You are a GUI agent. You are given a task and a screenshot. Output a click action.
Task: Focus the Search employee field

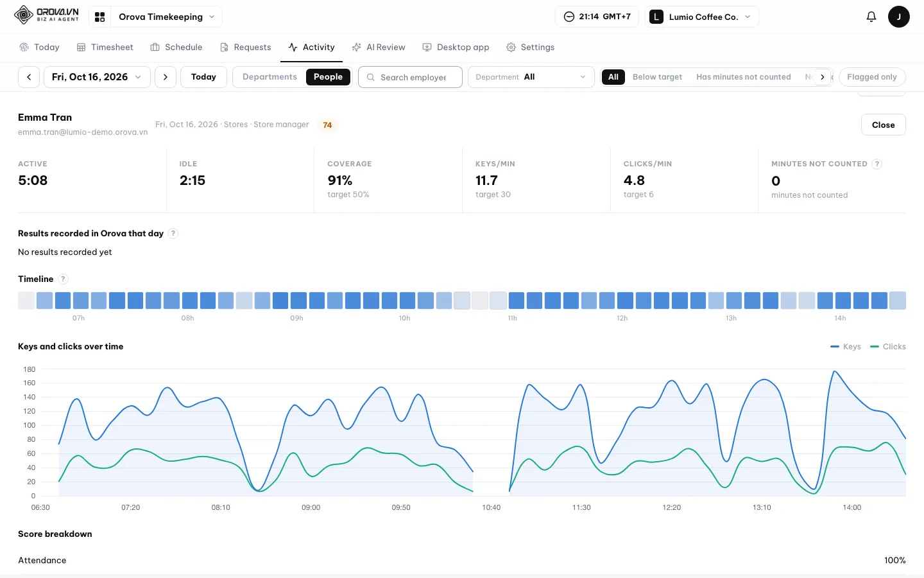411,77
